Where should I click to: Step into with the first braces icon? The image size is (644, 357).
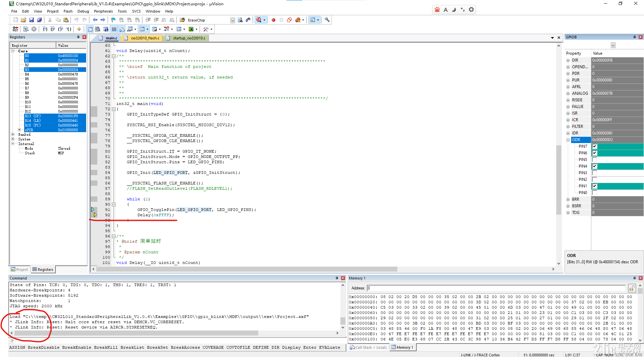[x=45, y=29]
